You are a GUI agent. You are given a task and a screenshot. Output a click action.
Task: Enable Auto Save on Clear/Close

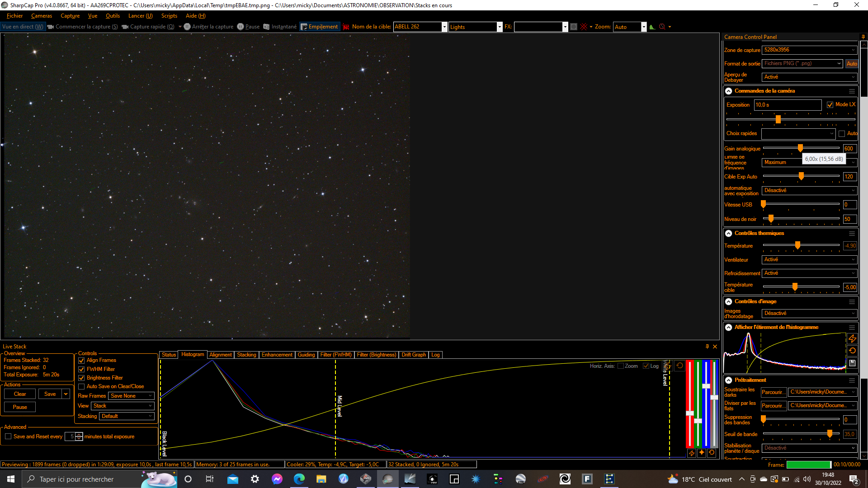pos(82,386)
